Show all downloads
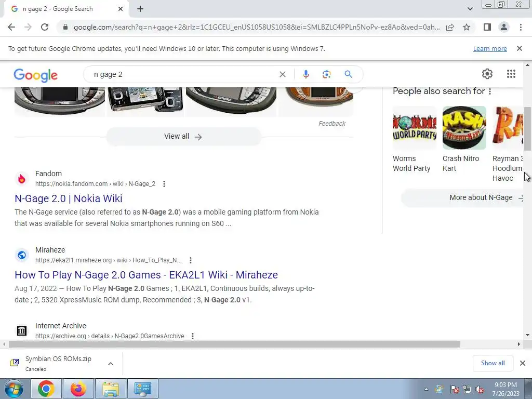Screen dimensions: 532x399 tap(493, 363)
